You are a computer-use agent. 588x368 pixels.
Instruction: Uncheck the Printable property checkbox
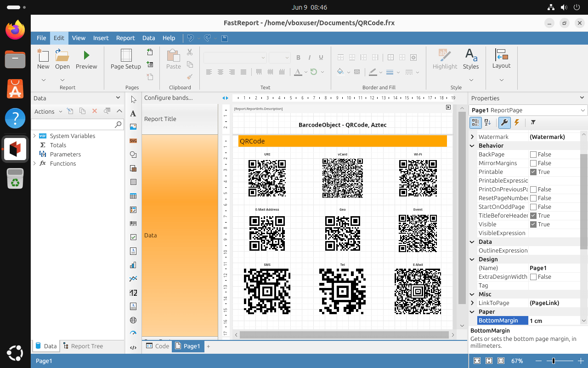coord(533,172)
